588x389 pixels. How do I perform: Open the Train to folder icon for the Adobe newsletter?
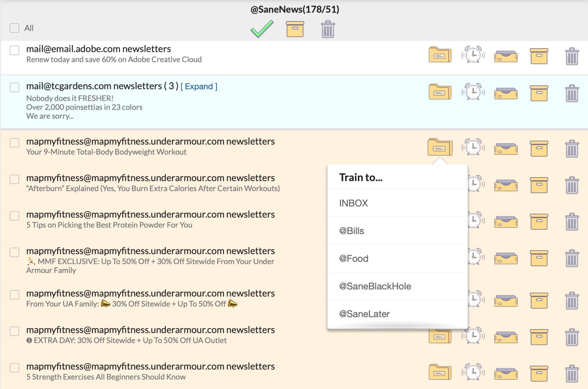pyautogui.click(x=439, y=55)
